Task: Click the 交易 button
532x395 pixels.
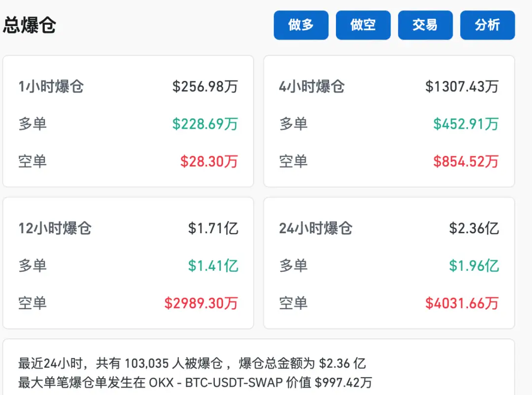Action: pyautogui.click(x=425, y=25)
